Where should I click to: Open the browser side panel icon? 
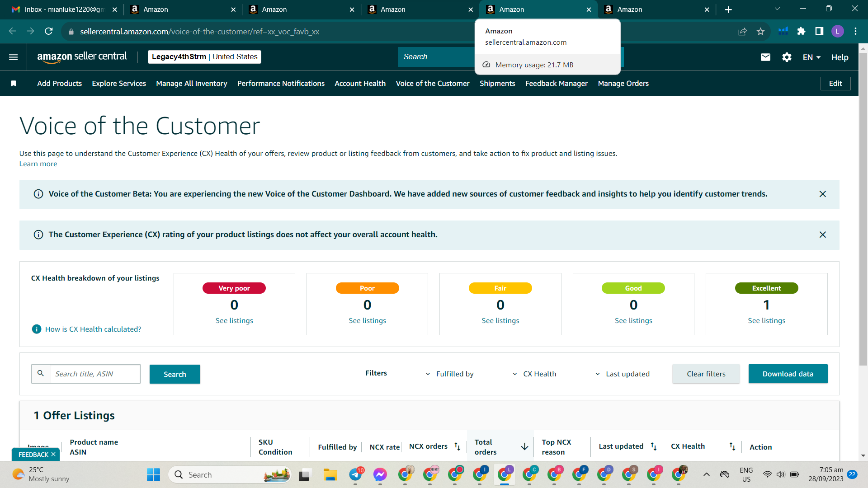[x=819, y=31]
